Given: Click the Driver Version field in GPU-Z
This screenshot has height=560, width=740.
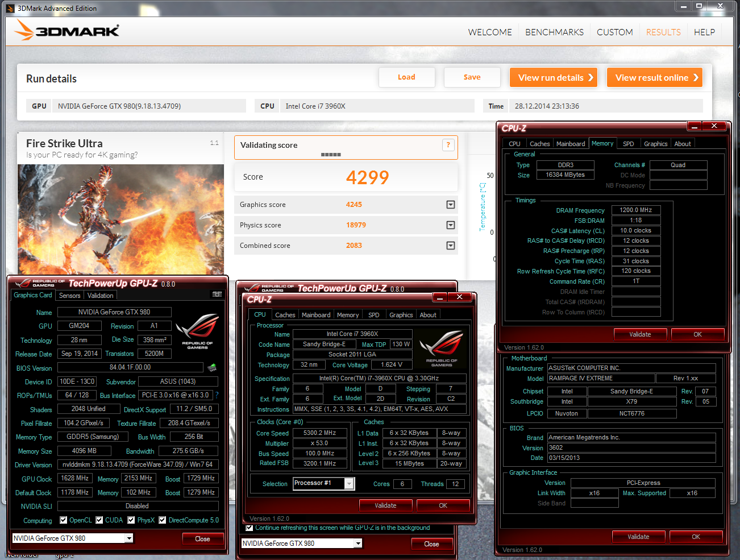Looking at the screenshot, I should (138, 464).
